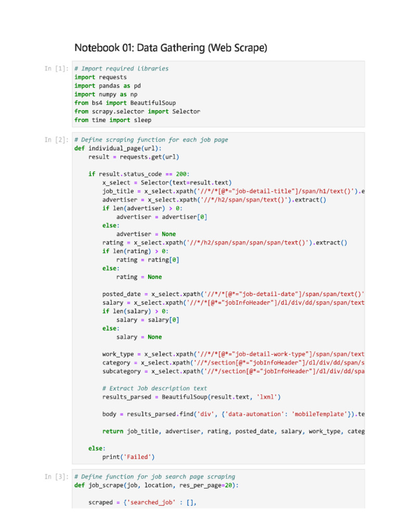399x532 pixels.
Task: Click the 'In [3]:' cell prompt
Action: (x=56, y=477)
